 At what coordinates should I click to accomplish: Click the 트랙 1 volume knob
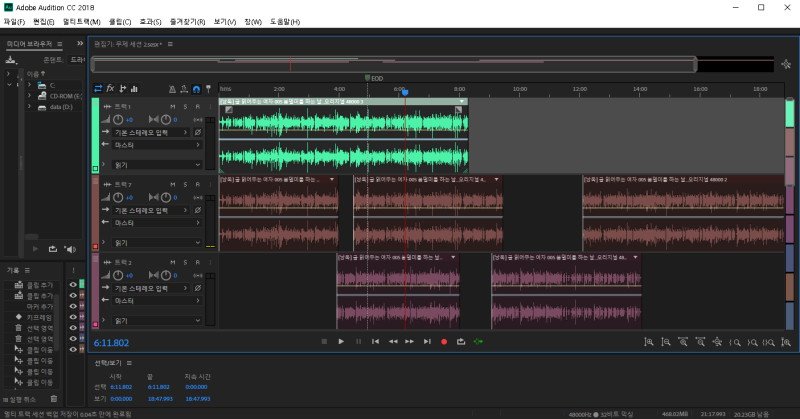coord(118,119)
